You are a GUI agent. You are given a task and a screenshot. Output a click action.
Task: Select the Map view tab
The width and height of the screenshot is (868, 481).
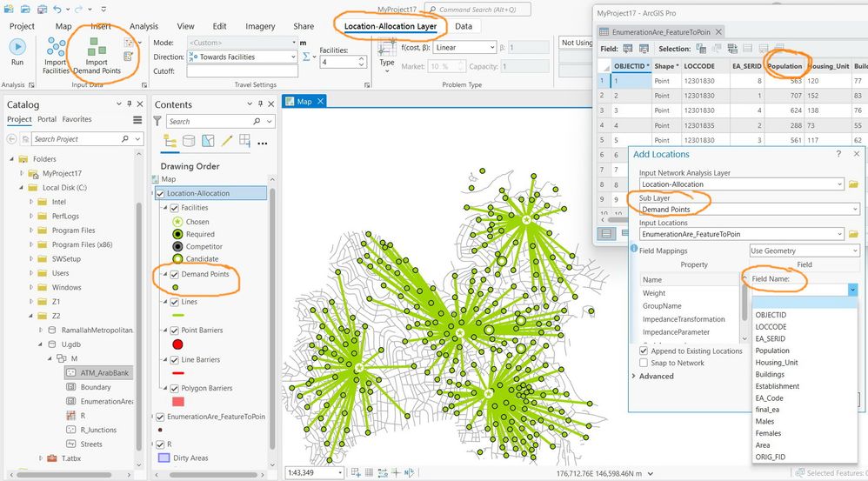tap(304, 101)
